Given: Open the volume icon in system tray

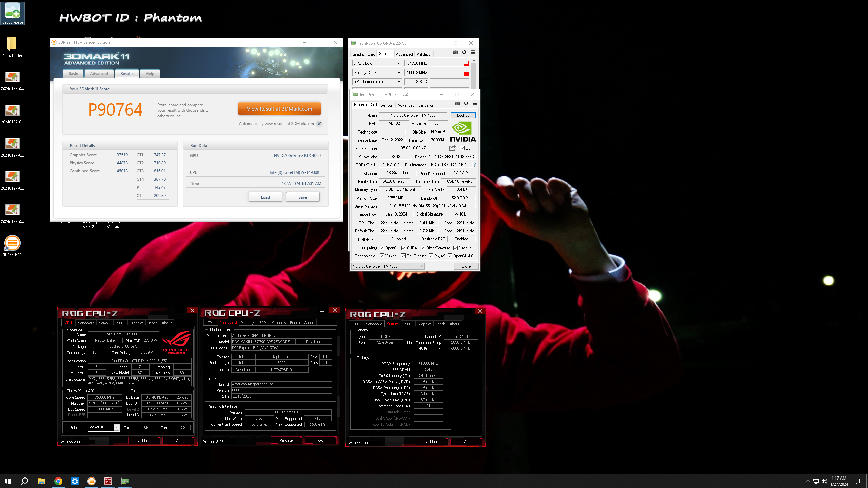Looking at the screenshot, I should (824, 481).
